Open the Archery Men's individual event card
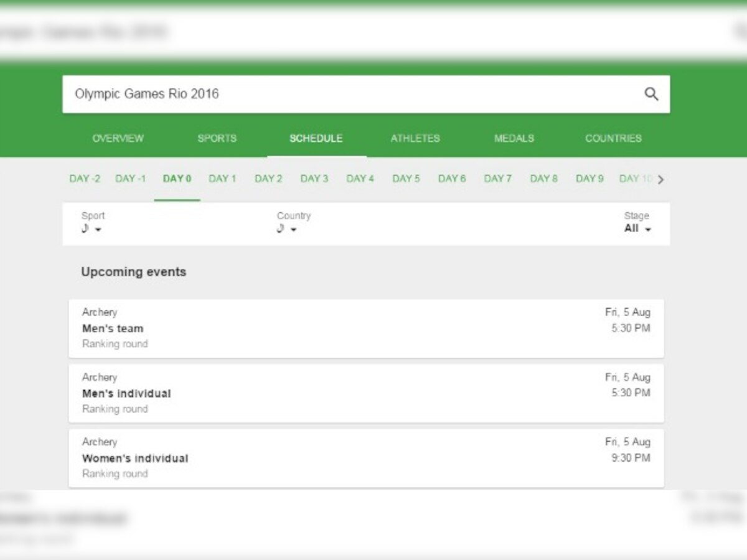747x560 pixels. coord(366,393)
